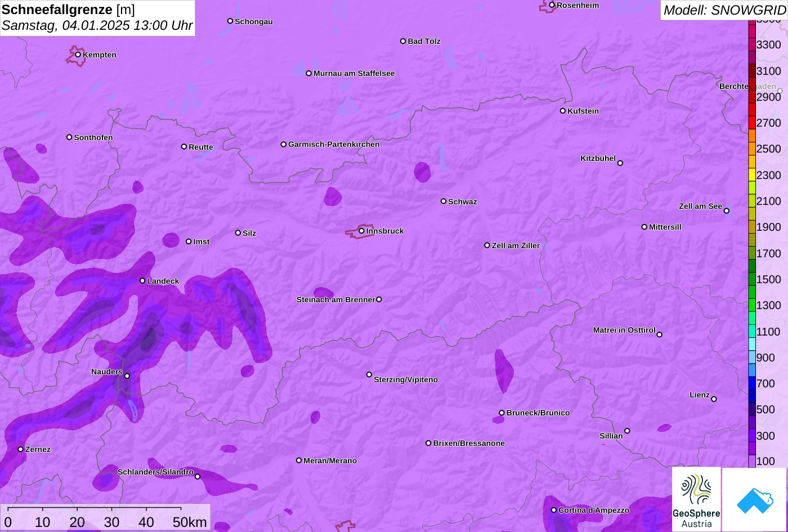
Task: Select the 30 mark on the scale bar
Action: 111,522
